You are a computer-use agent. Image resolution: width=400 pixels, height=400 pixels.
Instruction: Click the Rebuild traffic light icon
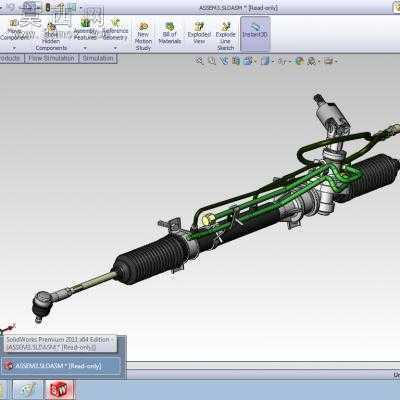coord(48,7)
